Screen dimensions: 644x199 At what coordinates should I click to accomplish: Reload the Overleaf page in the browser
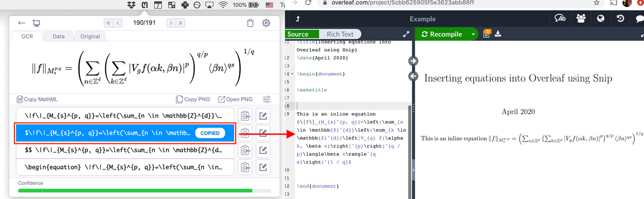point(308,3)
